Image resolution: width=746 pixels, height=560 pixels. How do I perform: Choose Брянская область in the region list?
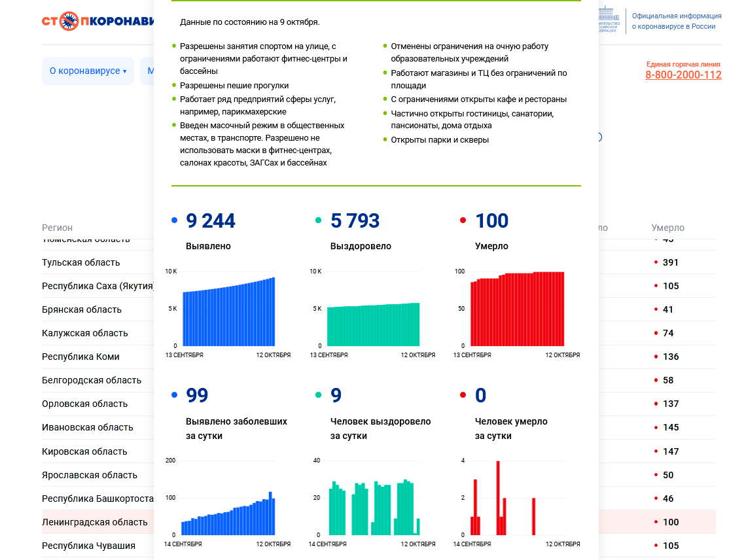(x=82, y=309)
